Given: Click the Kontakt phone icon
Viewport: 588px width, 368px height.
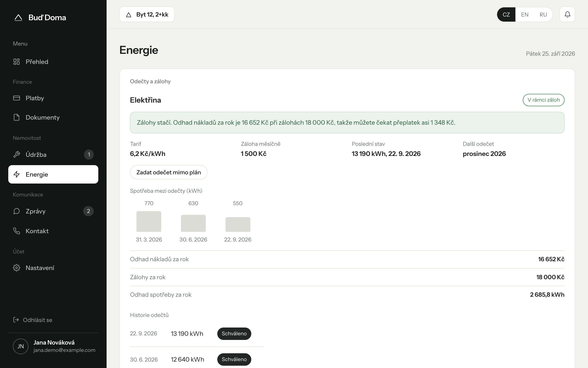Looking at the screenshot, I should (17, 231).
